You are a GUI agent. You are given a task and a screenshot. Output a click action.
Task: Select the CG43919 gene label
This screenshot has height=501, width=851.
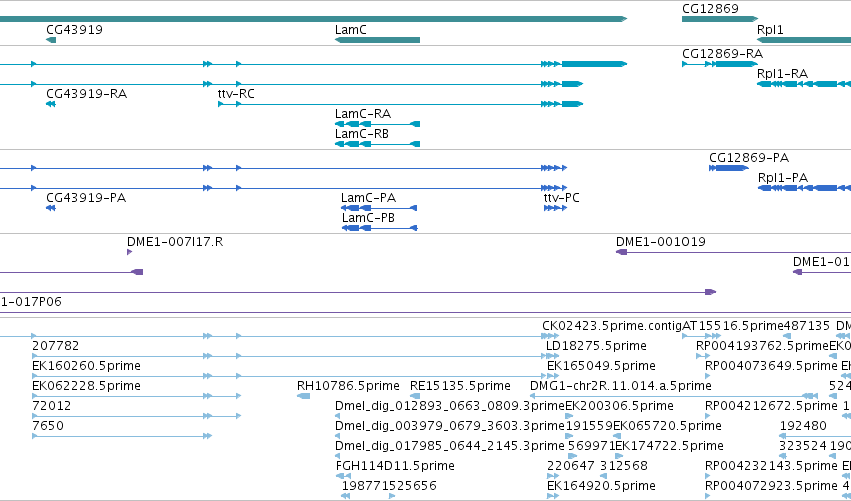(x=74, y=30)
